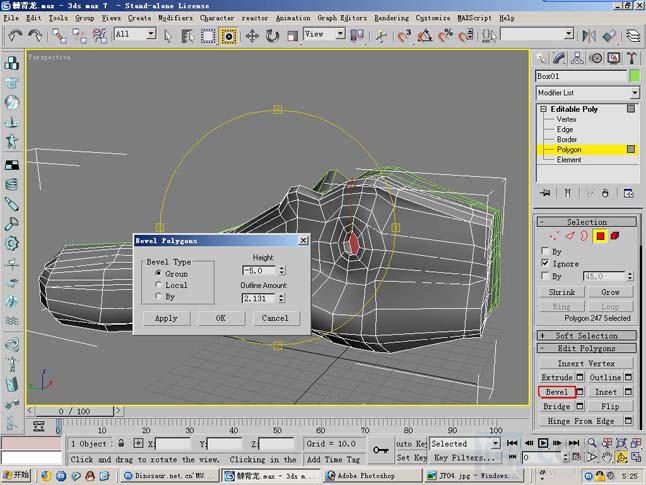
Task: Open the Rendering menu
Action: point(391,18)
